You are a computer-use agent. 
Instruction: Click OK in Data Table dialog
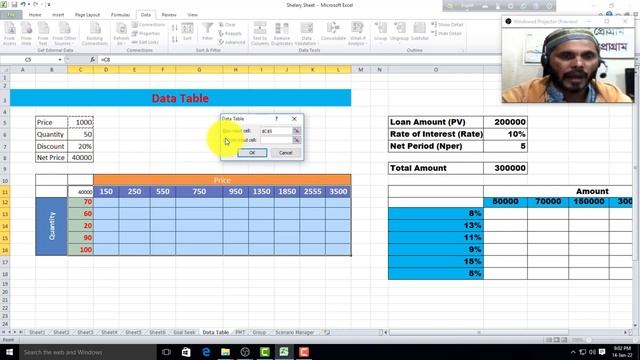[252, 153]
